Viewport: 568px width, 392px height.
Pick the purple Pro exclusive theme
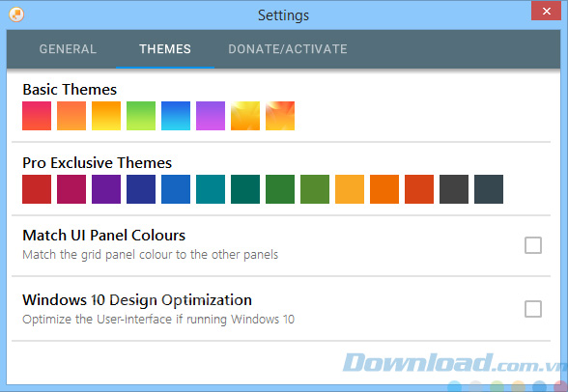pos(106,189)
